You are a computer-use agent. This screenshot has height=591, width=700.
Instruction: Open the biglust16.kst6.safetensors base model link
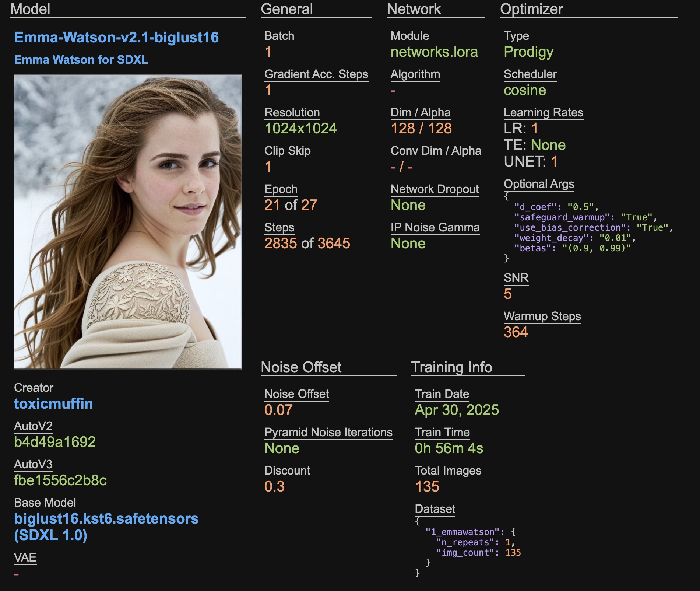[x=106, y=527]
